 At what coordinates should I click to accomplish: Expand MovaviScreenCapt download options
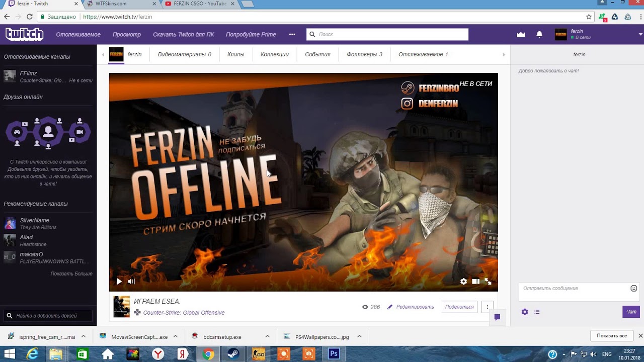[176, 336]
